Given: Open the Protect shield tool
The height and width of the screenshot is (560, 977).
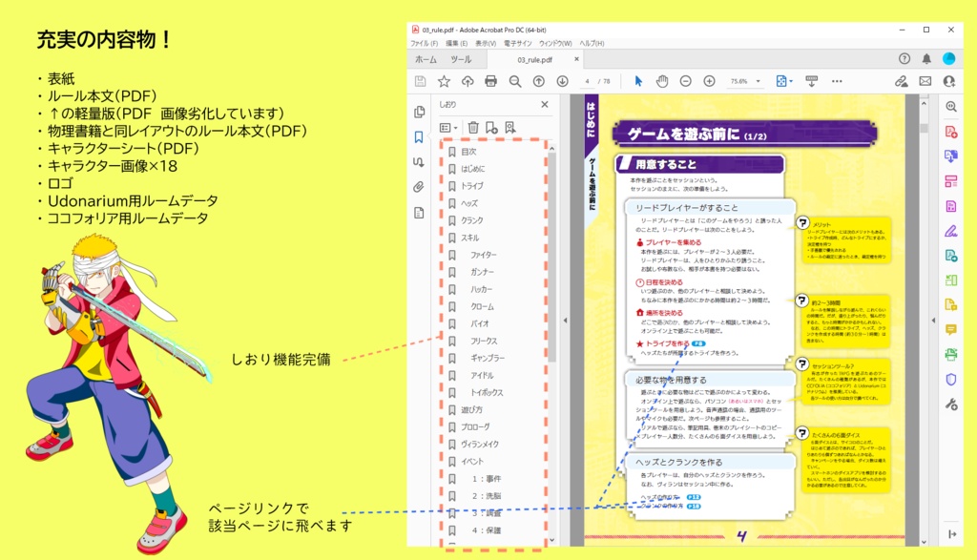Looking at the screenshot, I should tap(951, 380).
